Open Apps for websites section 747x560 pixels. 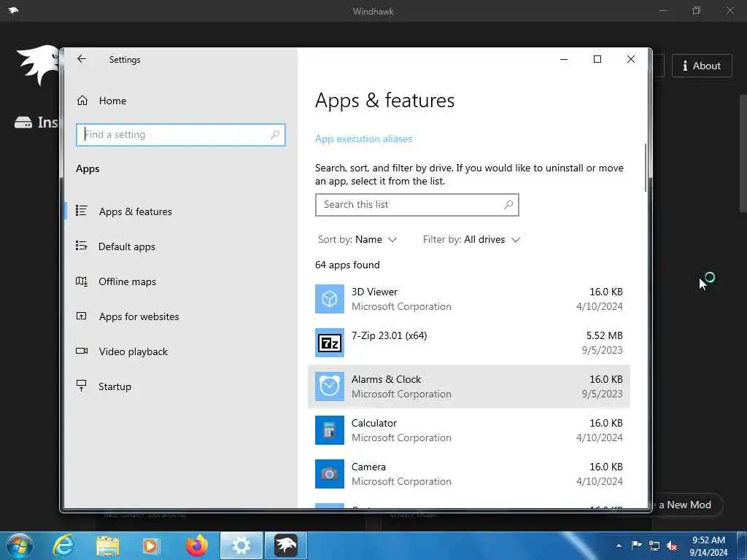pyautogui.click(x=139, y=316)
